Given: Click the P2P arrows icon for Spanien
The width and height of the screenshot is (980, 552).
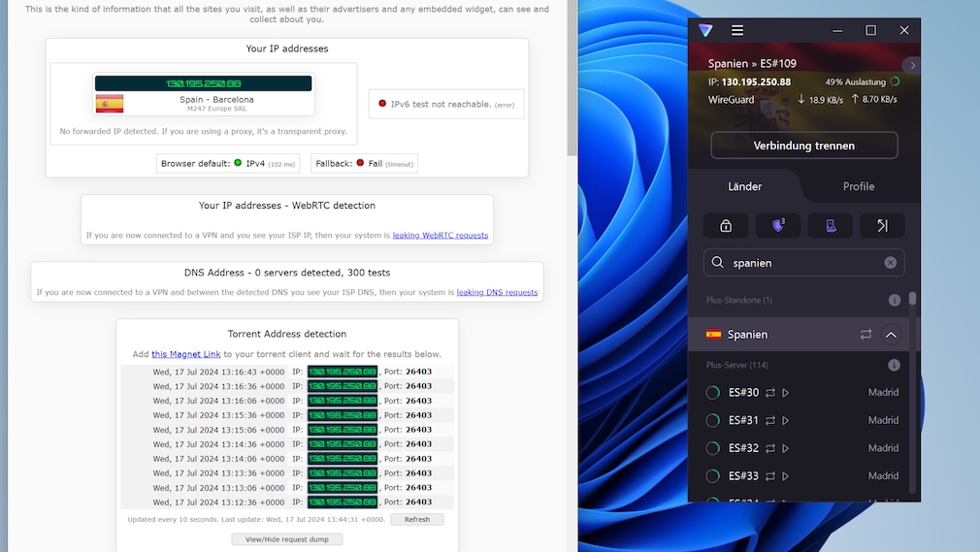Looking at the screenshot, I should [x=866, y=335].
